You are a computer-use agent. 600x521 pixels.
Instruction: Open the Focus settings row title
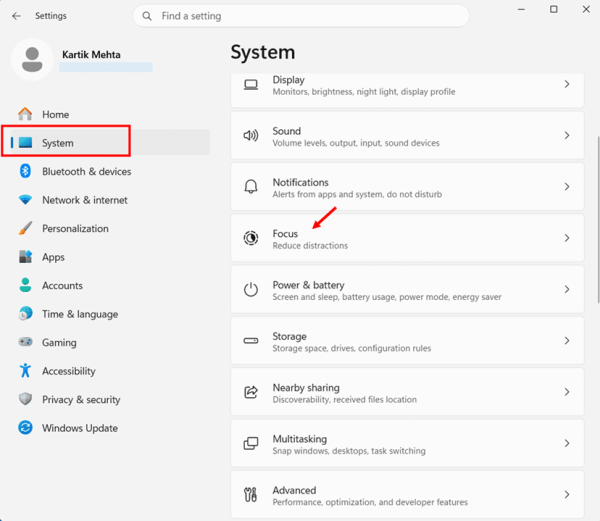click(x=285, y=233)
